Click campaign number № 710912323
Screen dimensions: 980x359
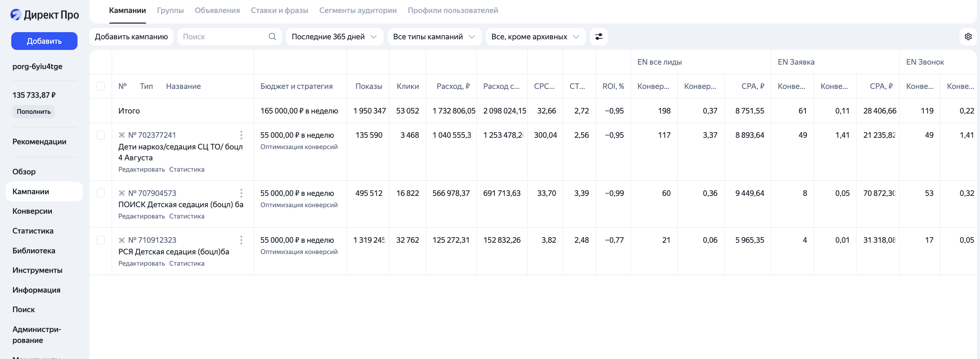click(152, 240)
